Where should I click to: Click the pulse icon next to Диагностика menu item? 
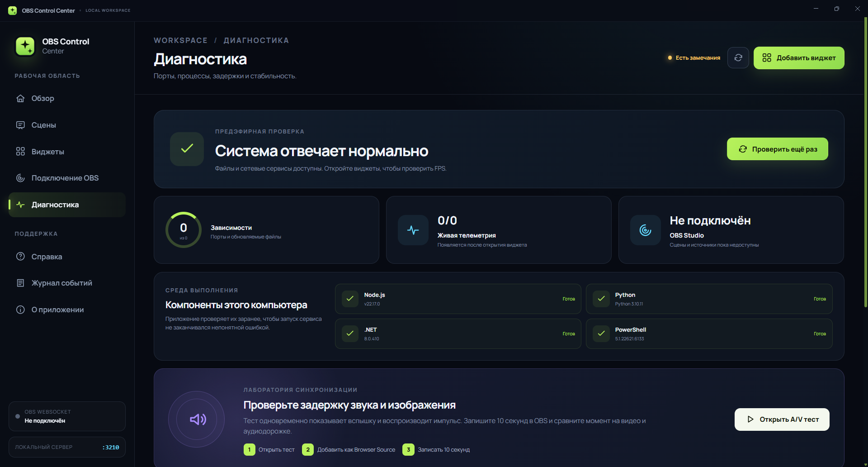pos(20,205)
